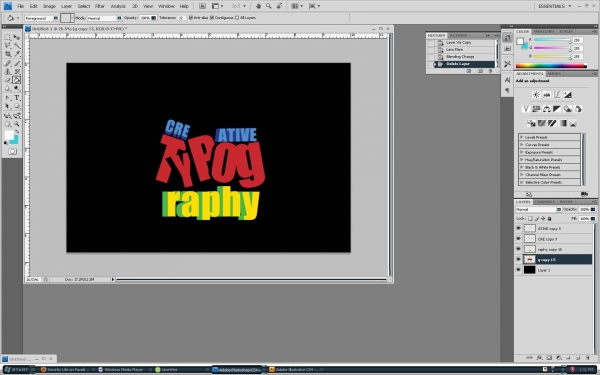Image resolution: width=600 pixels, height=375 pixels.
Task: Select the History Brush tool
Action: (16, 72)
